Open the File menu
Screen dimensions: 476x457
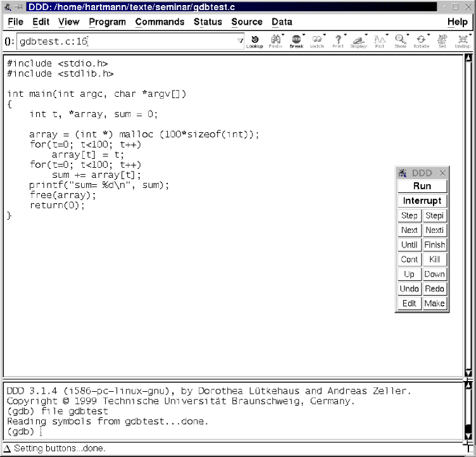[15, 22]
